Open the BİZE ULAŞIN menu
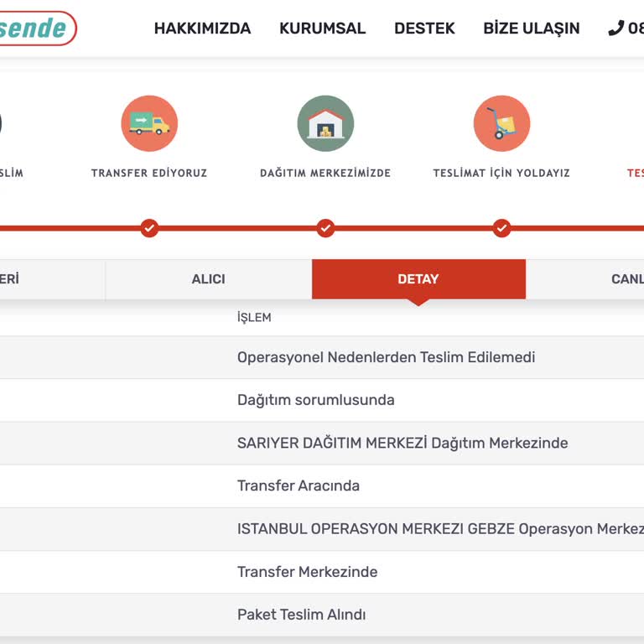Viewport: 644px width, 644px height. 532,29
